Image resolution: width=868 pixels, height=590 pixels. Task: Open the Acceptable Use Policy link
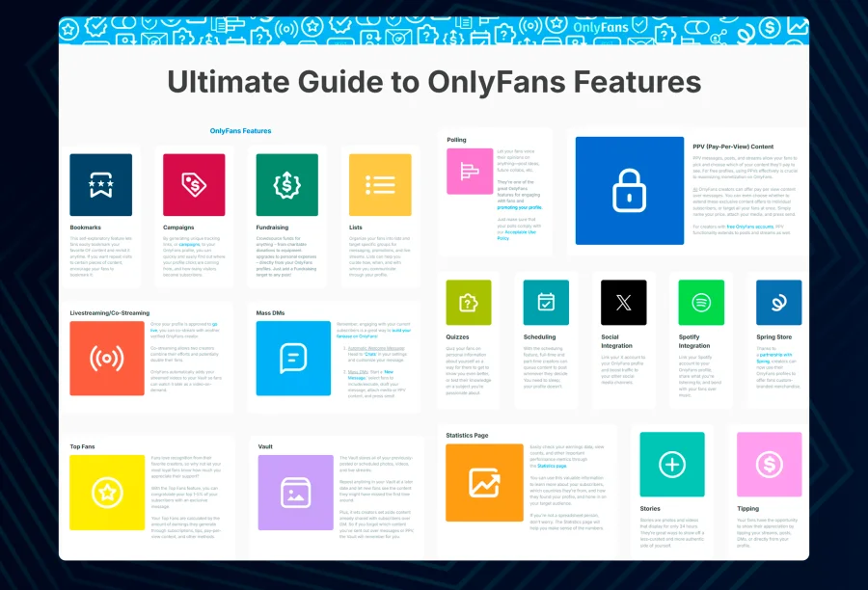click(522, 231)
